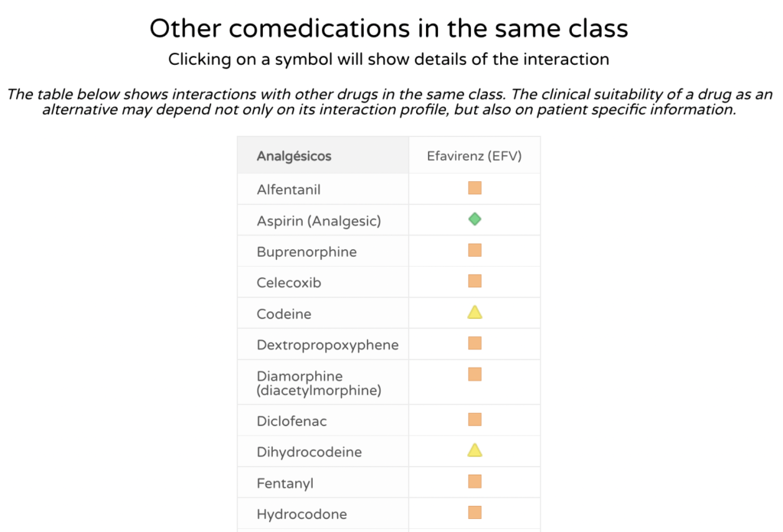Screen dimensions: 783x532
Task: Select the Dihydrocodeine drug name
Action: (x=307, y=452)
